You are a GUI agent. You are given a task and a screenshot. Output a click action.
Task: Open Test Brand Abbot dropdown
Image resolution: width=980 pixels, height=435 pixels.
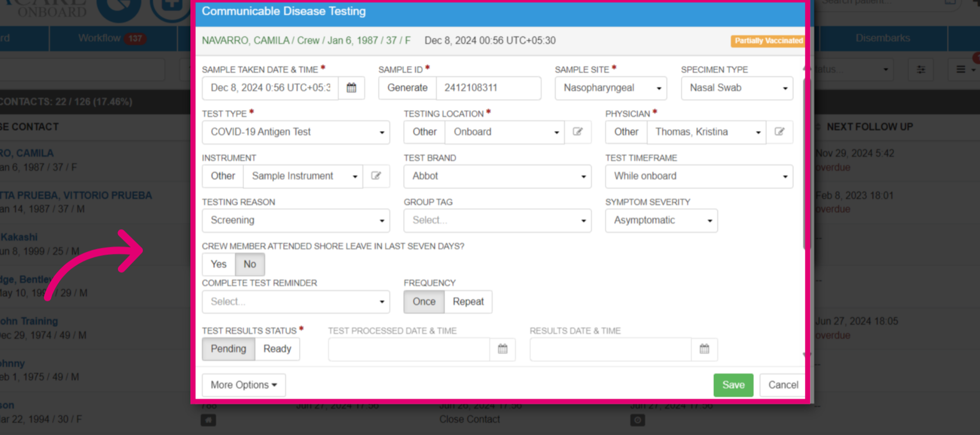[498, 176]
